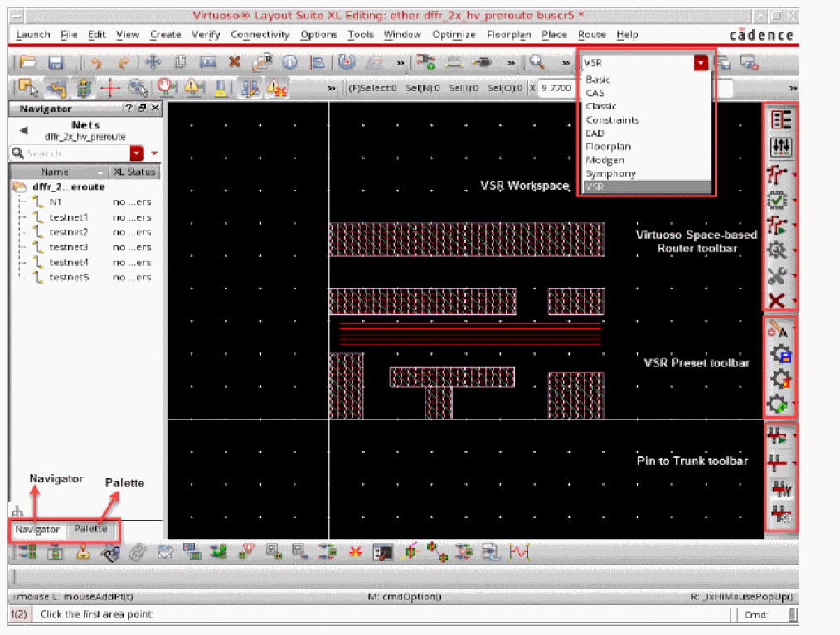Click the red X Delete icon in top toolbar

(x=234, y=63)
